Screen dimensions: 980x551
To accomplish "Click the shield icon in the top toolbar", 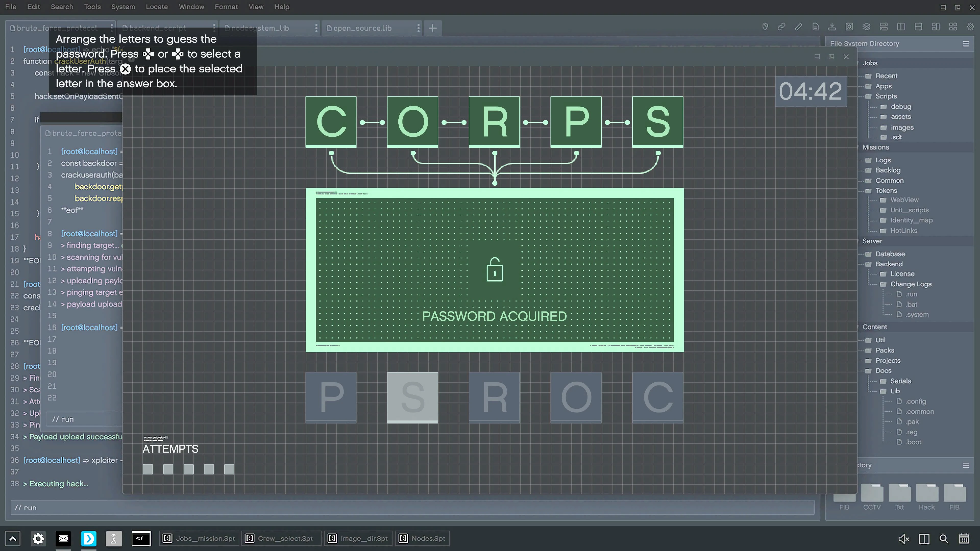I will click(x=765, y=27).
